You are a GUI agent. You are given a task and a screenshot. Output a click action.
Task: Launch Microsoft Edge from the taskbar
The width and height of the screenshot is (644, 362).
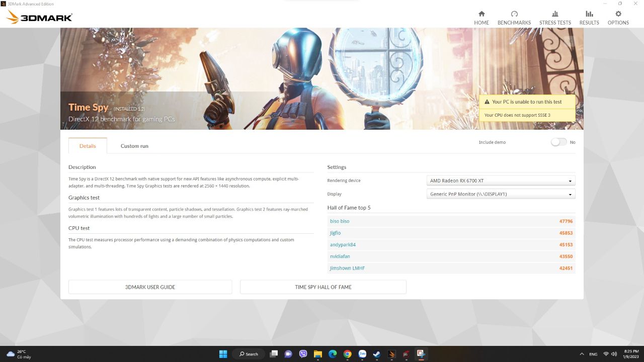pos(333,354)
